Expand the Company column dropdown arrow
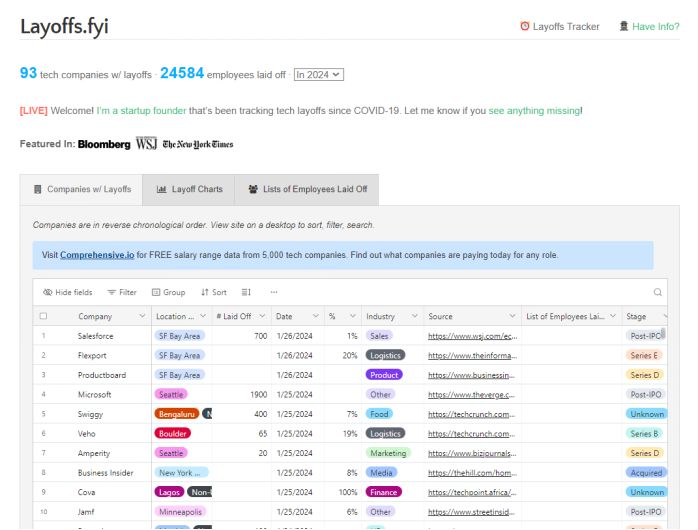The width and height of the screenshot is (698, 530). pyautogui.click(x=142, y=316)
